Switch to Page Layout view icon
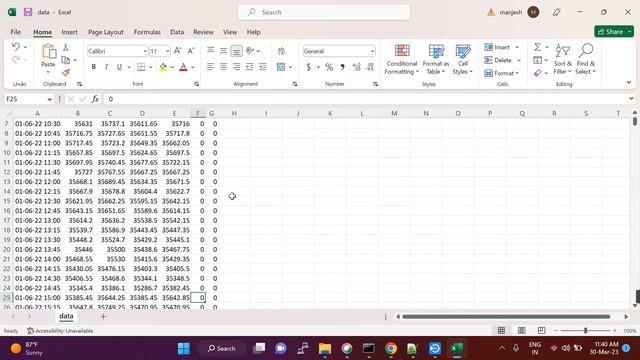 (x=521, y=330)
